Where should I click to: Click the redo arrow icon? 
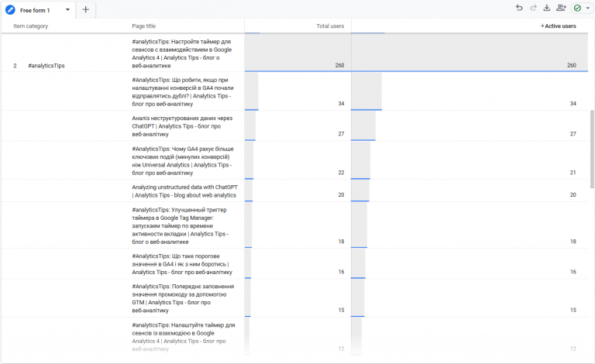(x=533, y=8)
